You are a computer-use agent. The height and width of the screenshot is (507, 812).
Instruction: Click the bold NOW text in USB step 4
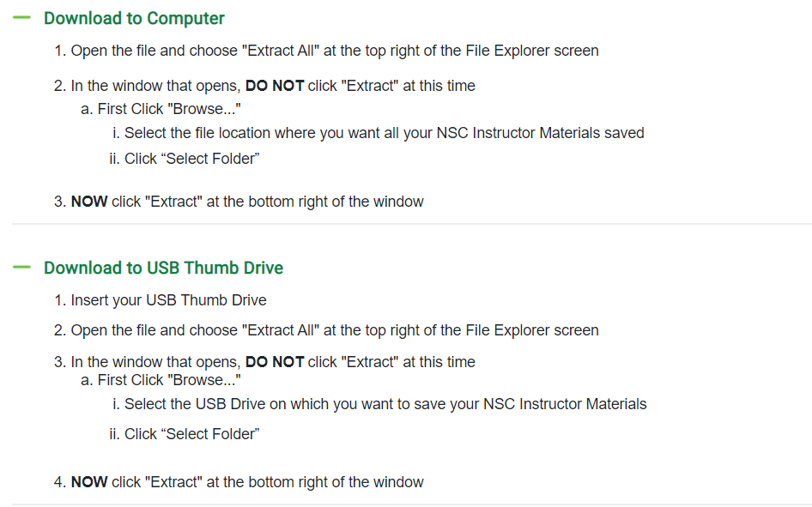tap(89, 481)
